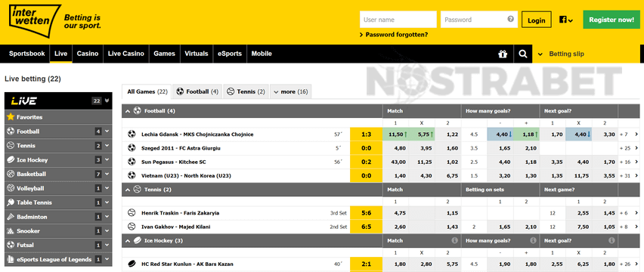Open the eSports menu item
Screen dimensions: 644x272
tap(230, 54)
